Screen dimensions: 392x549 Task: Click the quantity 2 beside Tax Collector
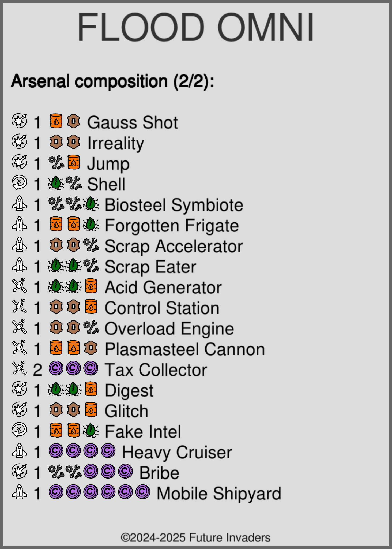pyautogui.click(x=37, y=370)
